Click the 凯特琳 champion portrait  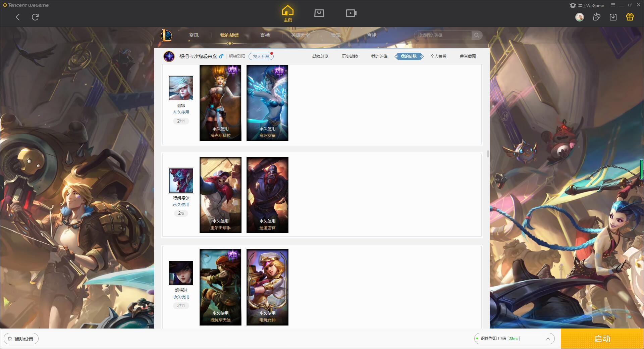[181, 273]
